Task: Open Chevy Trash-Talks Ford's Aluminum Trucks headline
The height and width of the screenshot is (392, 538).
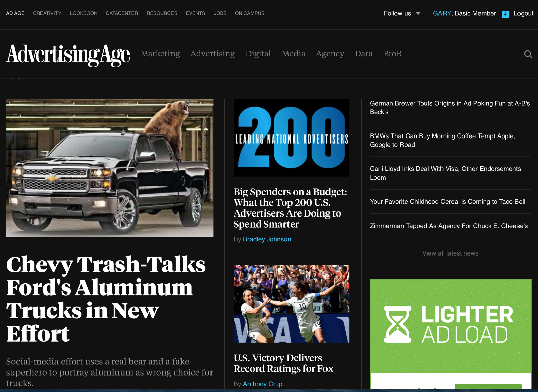Action: (x=106, y=299)
